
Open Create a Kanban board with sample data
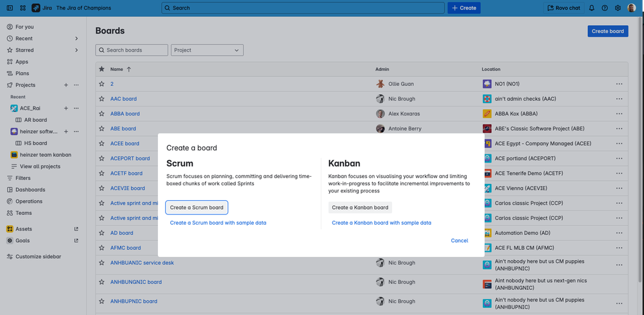click(x=382, y=223)
